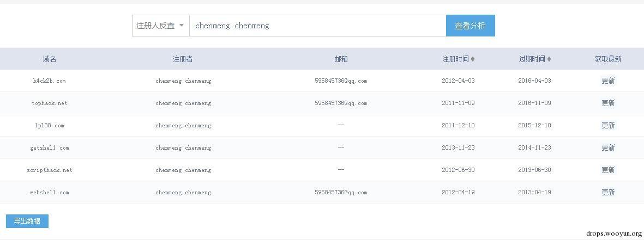
Task: Click the 获取最新 column header
Action: 608,59
